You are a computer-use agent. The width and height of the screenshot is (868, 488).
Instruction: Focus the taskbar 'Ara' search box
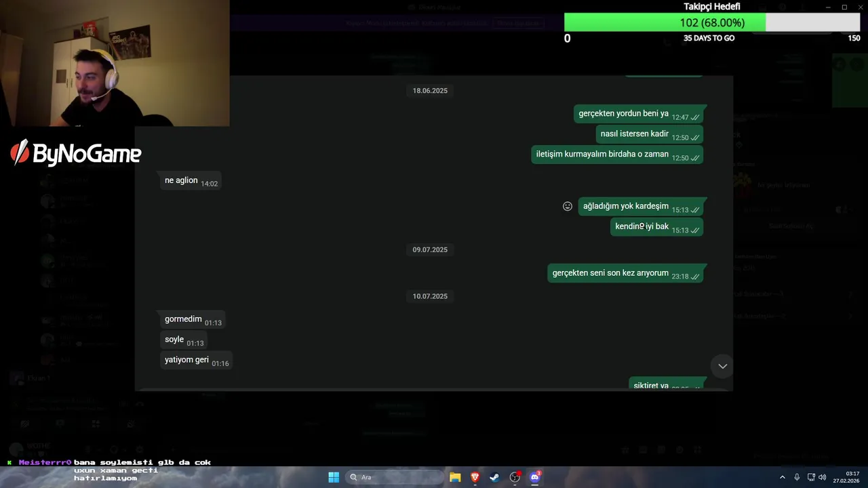(x=395, y=477)
